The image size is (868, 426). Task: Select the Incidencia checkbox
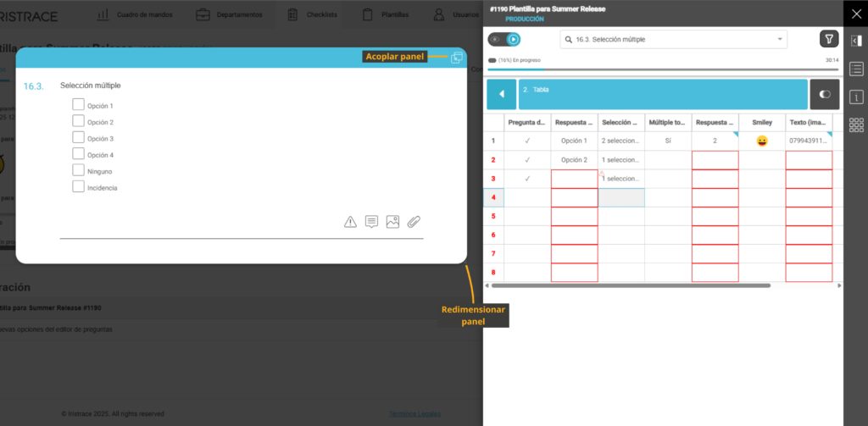(x=78, y=186)
